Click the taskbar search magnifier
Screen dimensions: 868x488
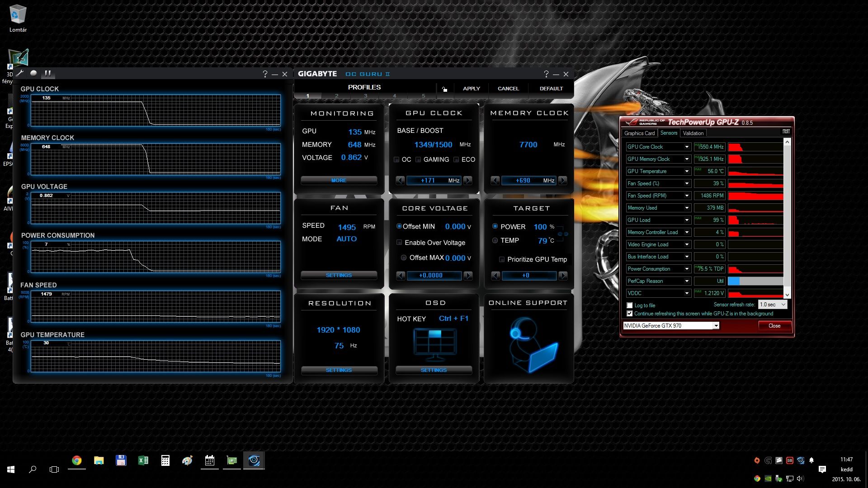pyautogui.click(x=33, y=469)
